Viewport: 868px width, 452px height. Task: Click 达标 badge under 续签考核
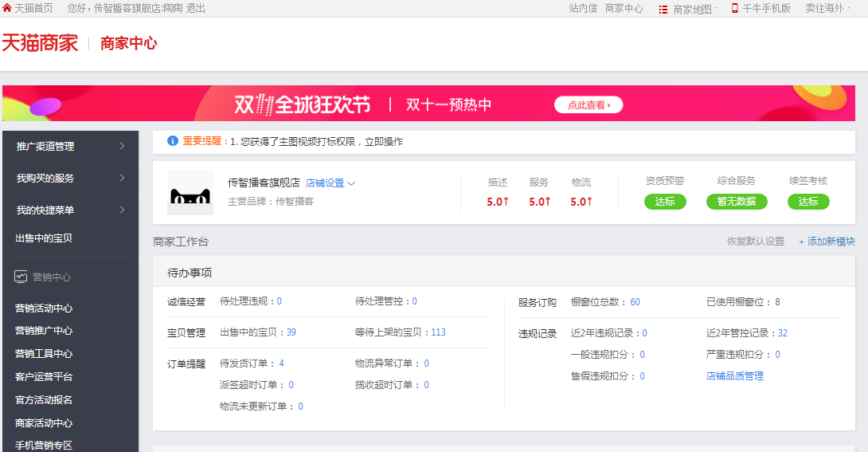tap(808, 202)
